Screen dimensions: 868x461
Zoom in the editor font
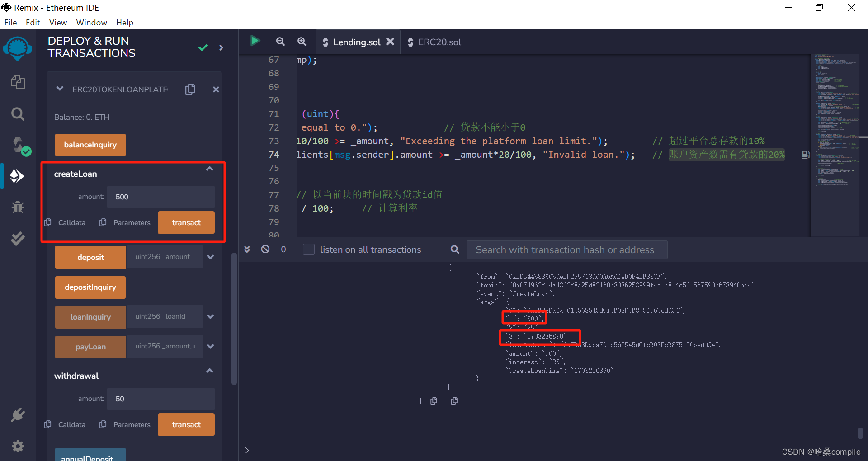302,42
